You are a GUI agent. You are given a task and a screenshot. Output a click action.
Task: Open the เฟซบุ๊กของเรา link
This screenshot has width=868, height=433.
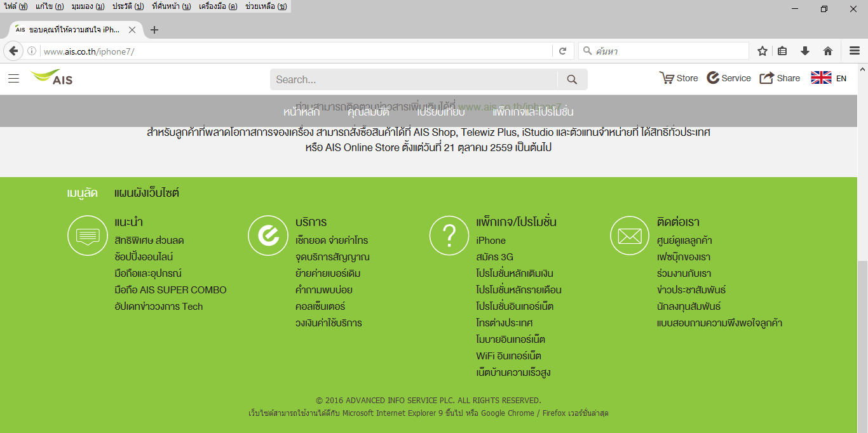click(x=684, y=257)
